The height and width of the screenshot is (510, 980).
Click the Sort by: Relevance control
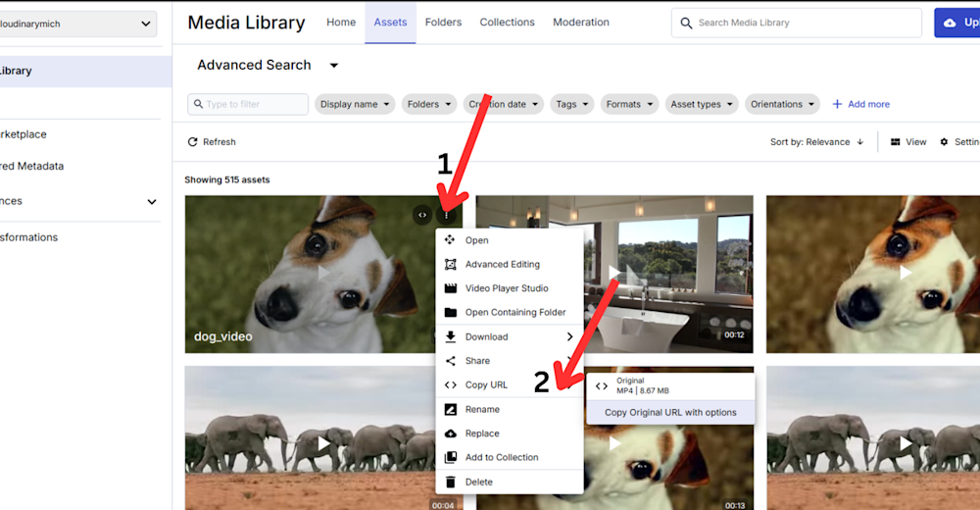point(817,142)
